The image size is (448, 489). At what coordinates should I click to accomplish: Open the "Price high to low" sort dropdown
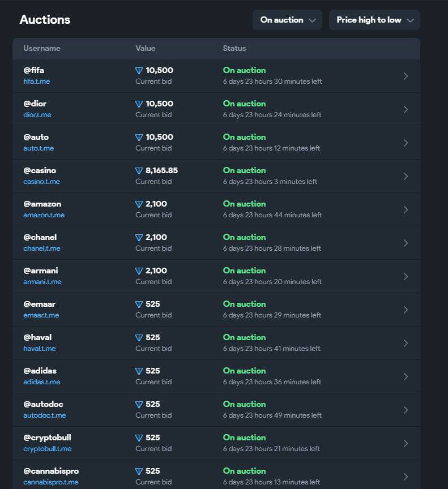374,20
